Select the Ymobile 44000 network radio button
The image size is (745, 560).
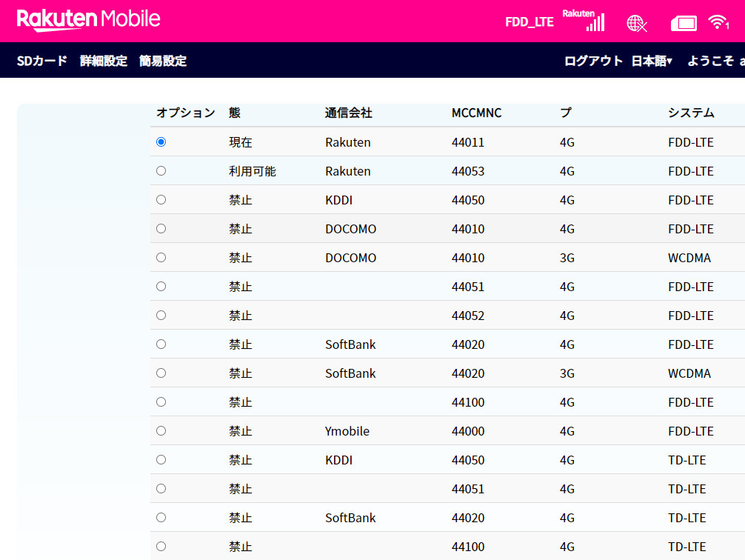(x=161, y=431)
